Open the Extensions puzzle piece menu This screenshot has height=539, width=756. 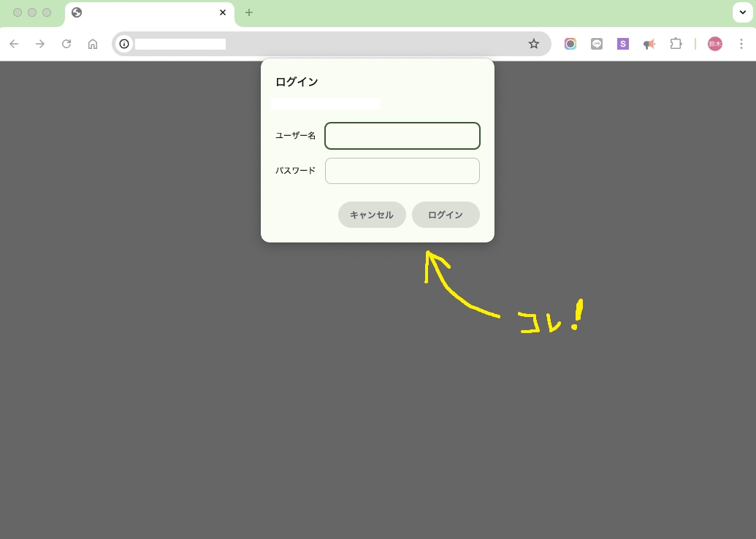[676, 44]
